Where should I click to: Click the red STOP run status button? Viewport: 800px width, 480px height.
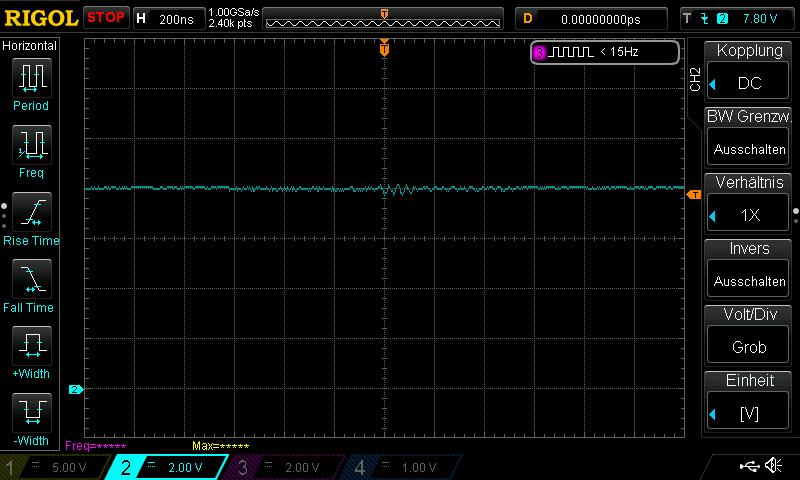click(x=106, y=17)
